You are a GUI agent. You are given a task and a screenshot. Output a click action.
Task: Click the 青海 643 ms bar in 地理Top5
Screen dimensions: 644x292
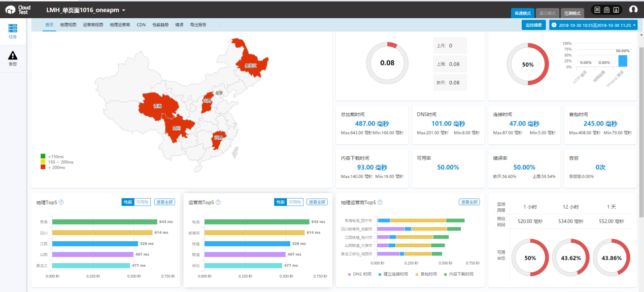pyautogui.click(x=105, y=222)
